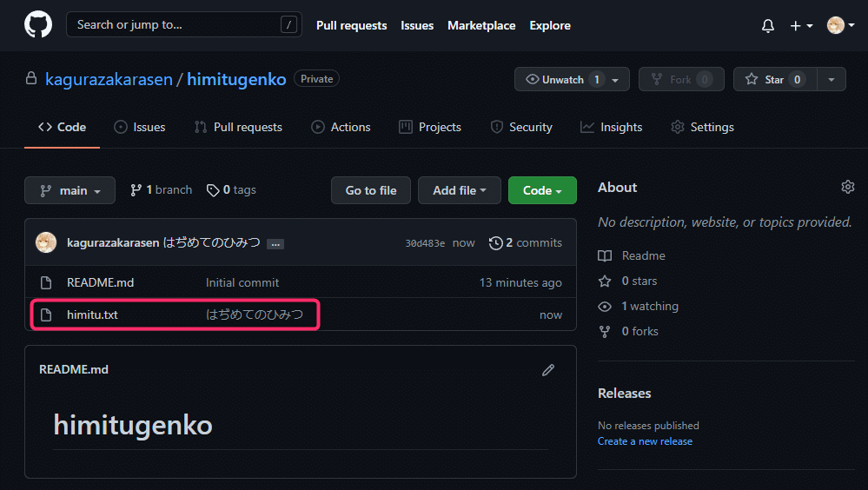Open Marketplace in top navigation
The height and width of the screenshot is (490, 868).
(481, 25)
